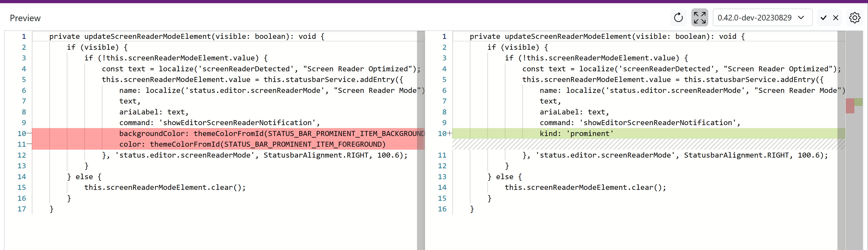Click the center divider scrollbar between panes
Screen dimensions: 868x250
421,135
